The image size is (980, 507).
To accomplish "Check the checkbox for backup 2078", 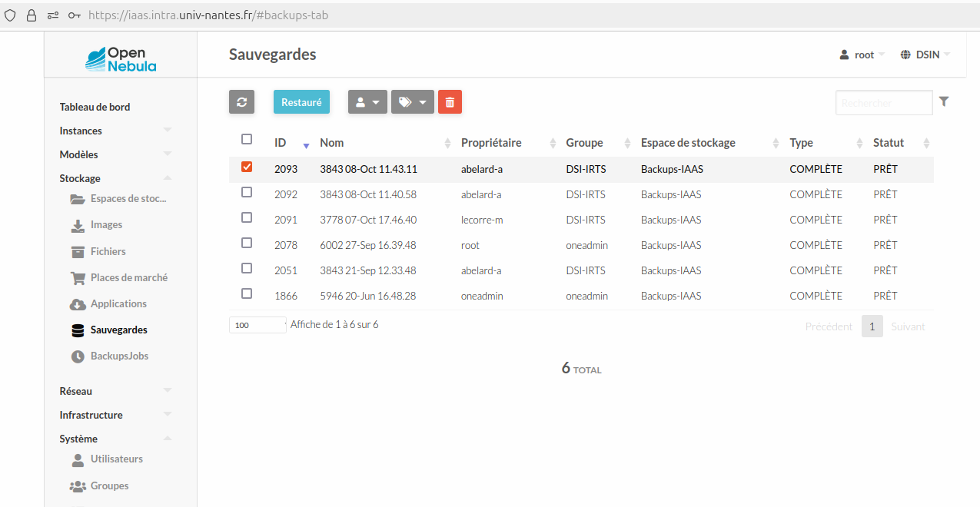I will (x=247, y=243).
